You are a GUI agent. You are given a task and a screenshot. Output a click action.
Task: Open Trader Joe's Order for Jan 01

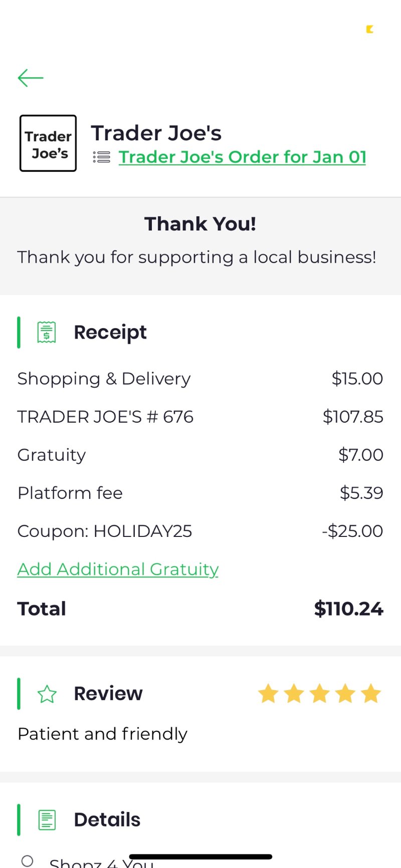pyautogui.click(x=242, y=157)
